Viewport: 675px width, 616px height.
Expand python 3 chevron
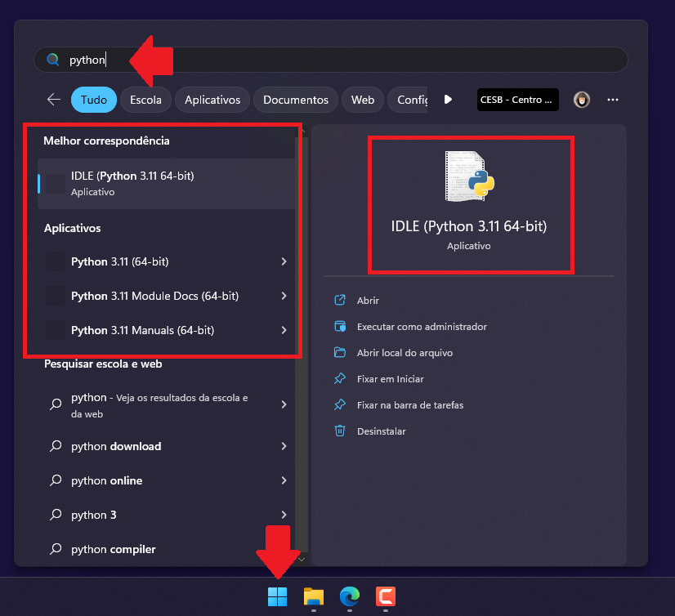click(284, 515)
